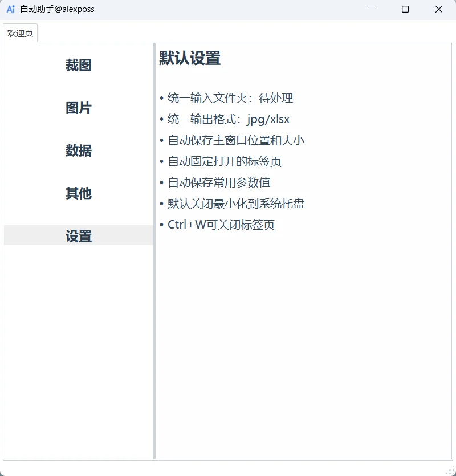Click the 默认关闭最小化到系统托盘 entry

pyautogui.click(x=234, y=204)
